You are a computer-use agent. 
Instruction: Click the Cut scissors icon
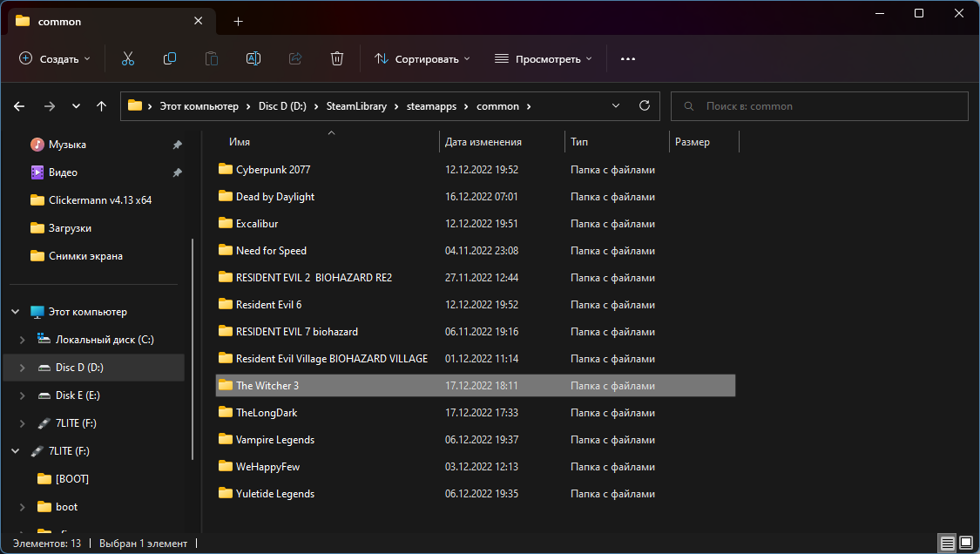tap(127, 58)
